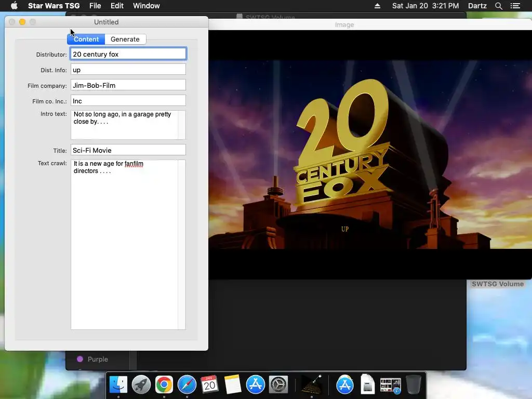The height and width of the screenshot is (399, 532).
Task: Open the Star Wars TSG application menu
Action: pos(54,6)
